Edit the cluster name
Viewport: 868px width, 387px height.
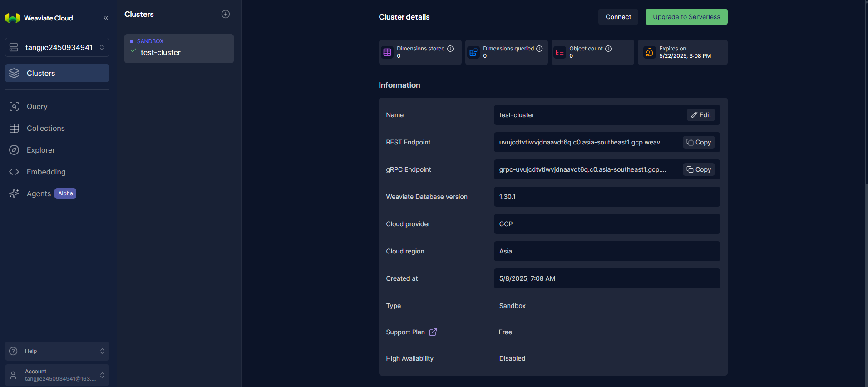click(701, 115)
